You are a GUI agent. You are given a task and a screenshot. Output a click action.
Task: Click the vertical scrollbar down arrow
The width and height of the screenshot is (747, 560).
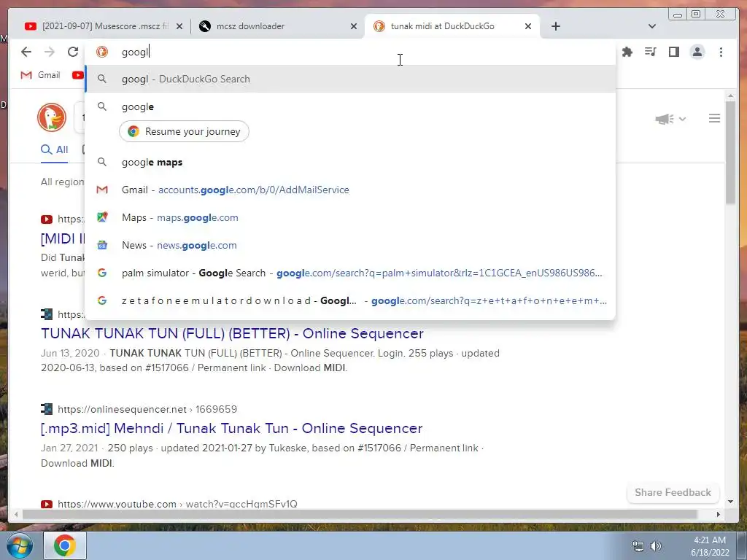(x=730, y=502)
